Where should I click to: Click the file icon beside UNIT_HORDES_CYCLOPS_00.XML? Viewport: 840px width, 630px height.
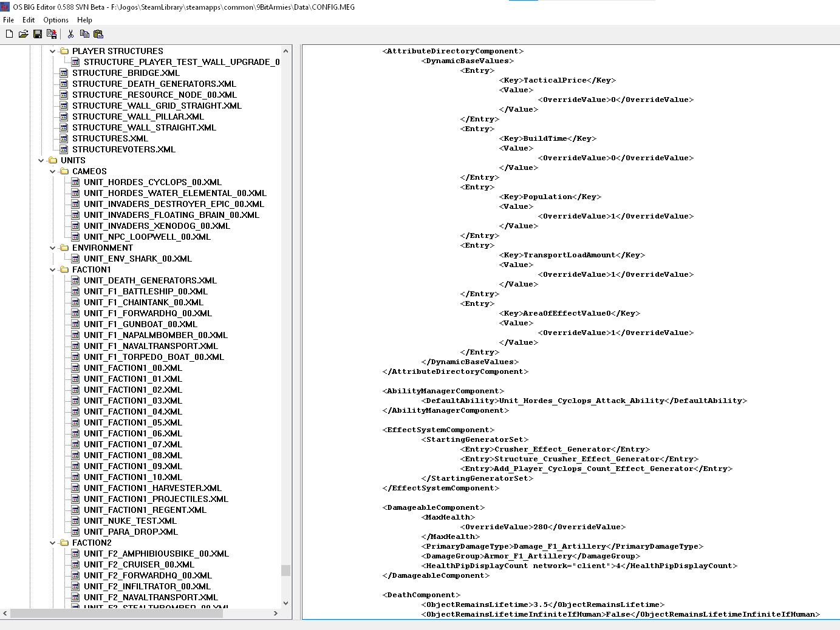75,182
